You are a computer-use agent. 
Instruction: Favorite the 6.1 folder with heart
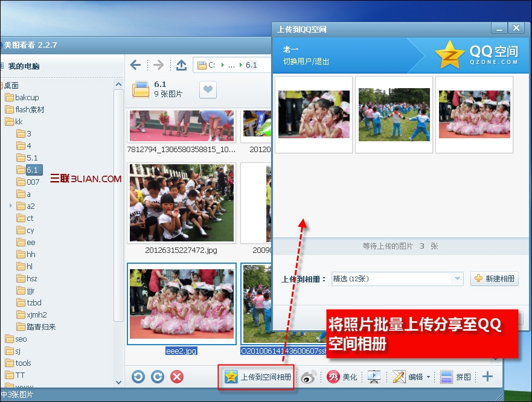tap(208, 89)
